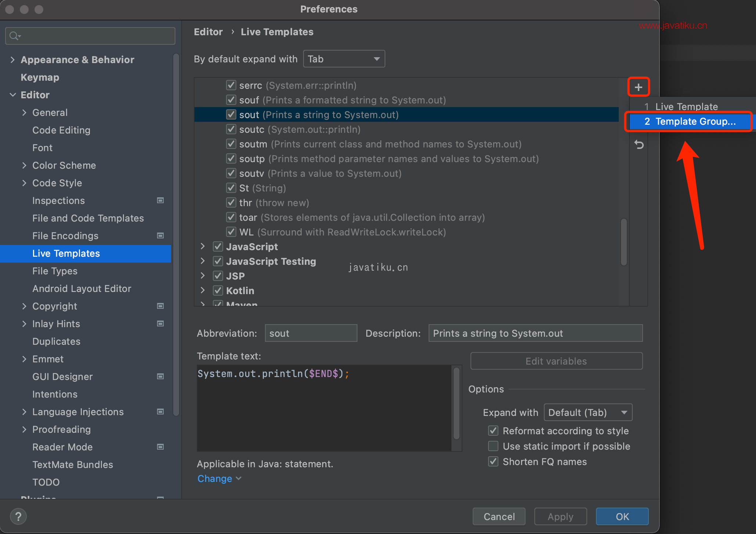Click the project-level icon beside Reader Mode
Viewport: 756px width, 534px height.
[160, 447]
